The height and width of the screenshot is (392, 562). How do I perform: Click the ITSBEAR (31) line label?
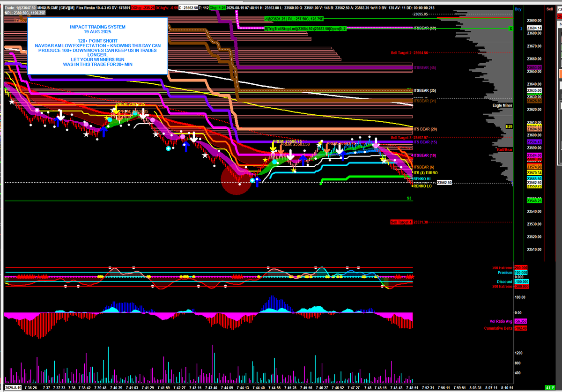pos(425,101)
